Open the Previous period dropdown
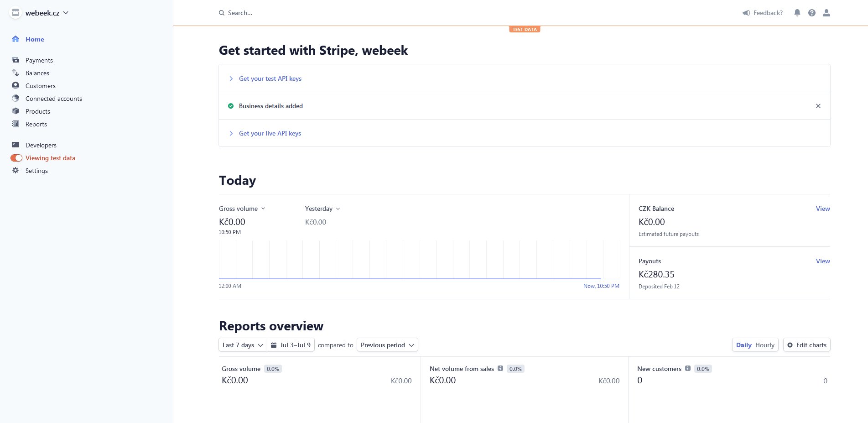 [x=387, y=345]
